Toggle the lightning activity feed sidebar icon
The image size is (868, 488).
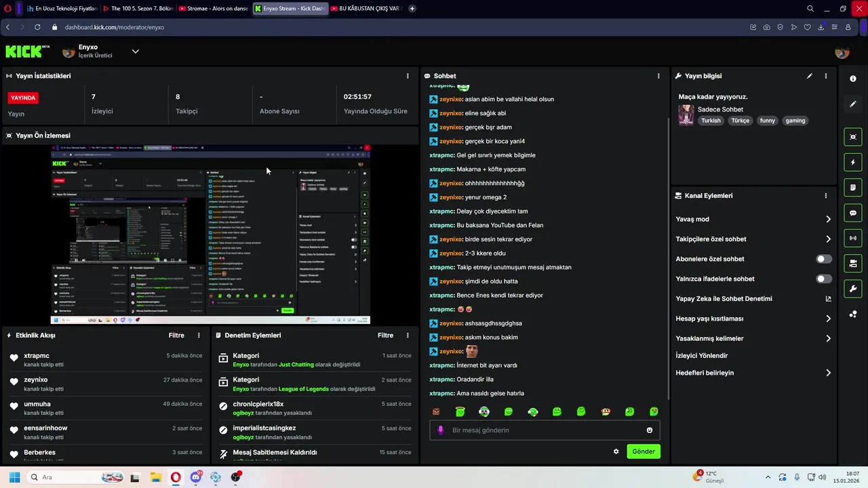(853, 162)
